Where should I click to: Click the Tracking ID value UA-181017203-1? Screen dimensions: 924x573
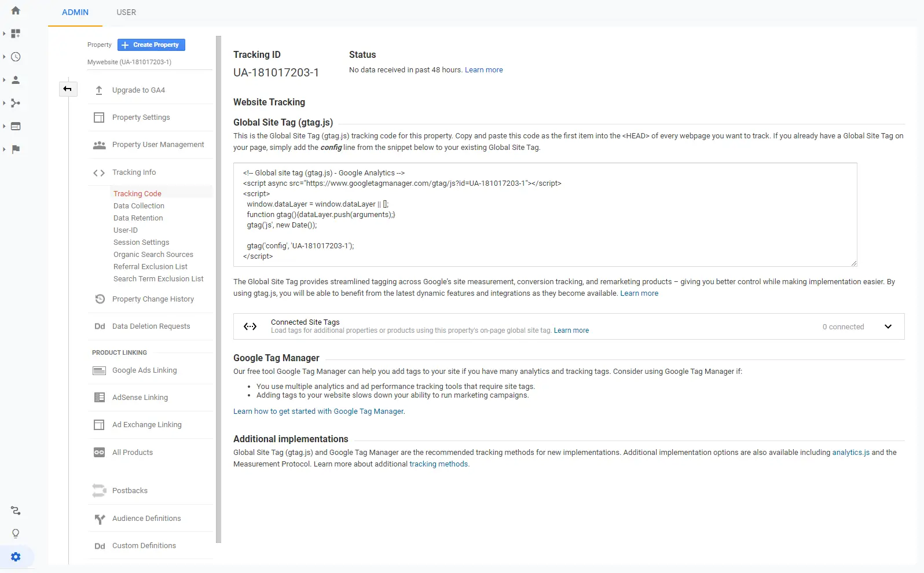pyautogui.click(x=276, y=72)
